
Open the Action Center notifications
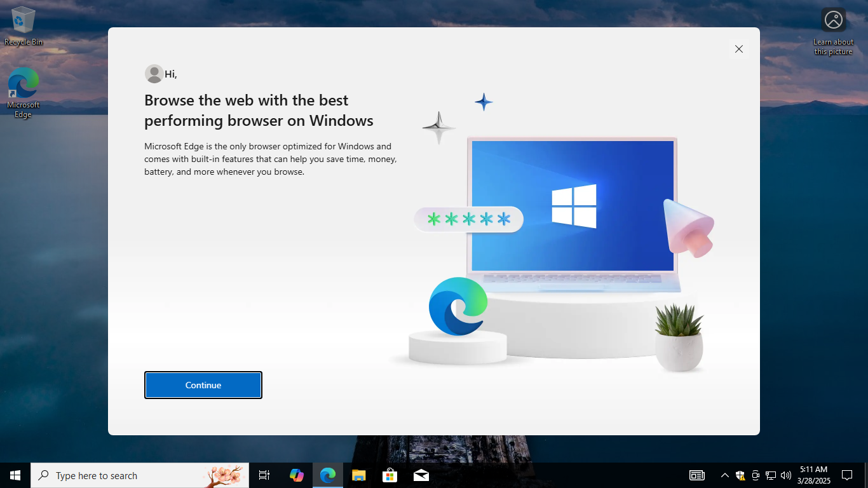pos(847,475)
